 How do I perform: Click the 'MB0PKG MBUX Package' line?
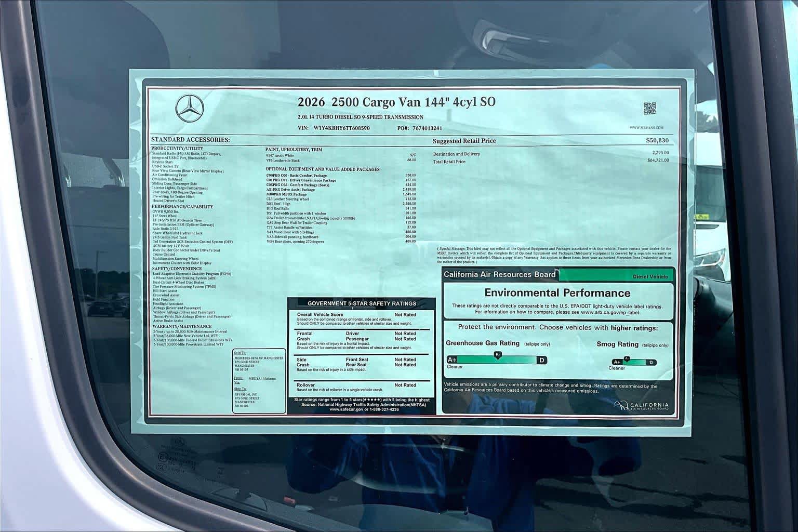click(286, 194)
